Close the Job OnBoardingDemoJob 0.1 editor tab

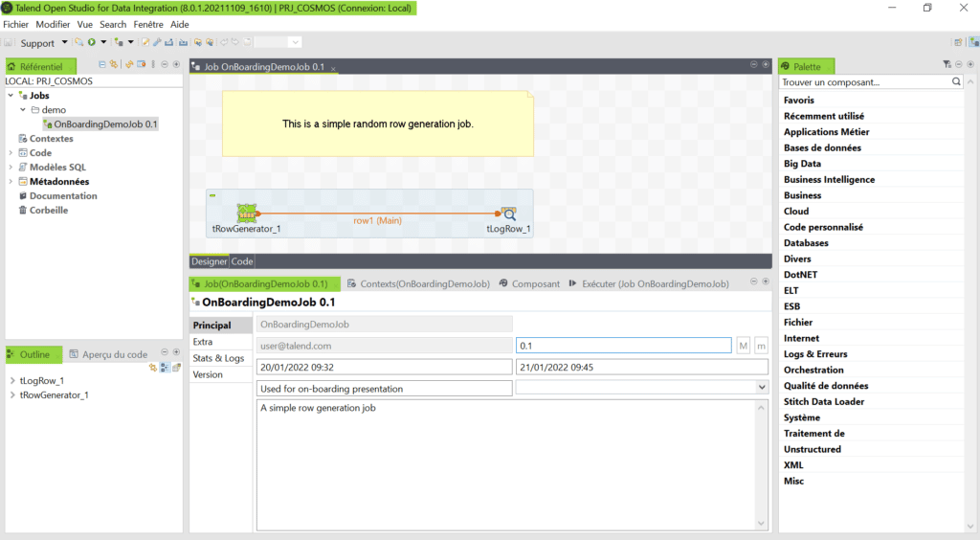point(333,68)
